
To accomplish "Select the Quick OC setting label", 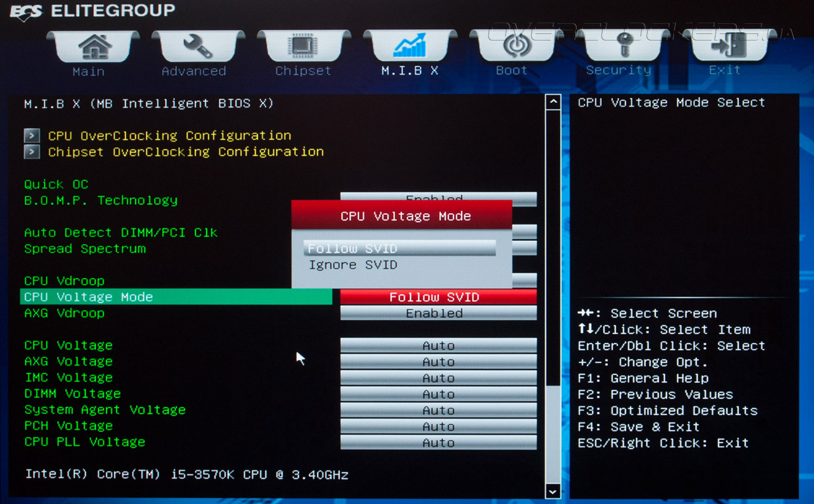I will click(x=56, y=184).
